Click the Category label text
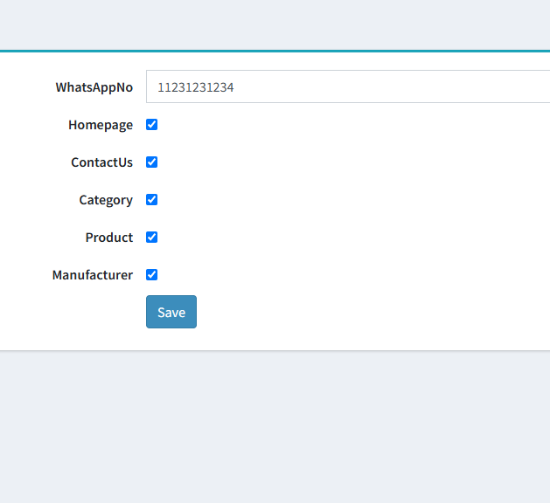 pos(106,200)
